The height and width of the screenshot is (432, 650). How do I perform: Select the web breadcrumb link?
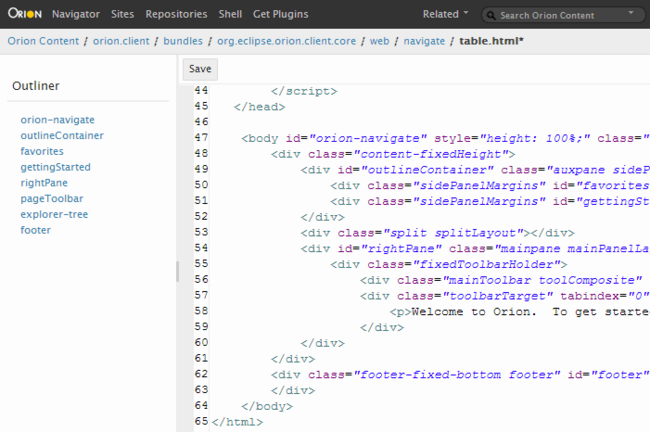(379, 41)
